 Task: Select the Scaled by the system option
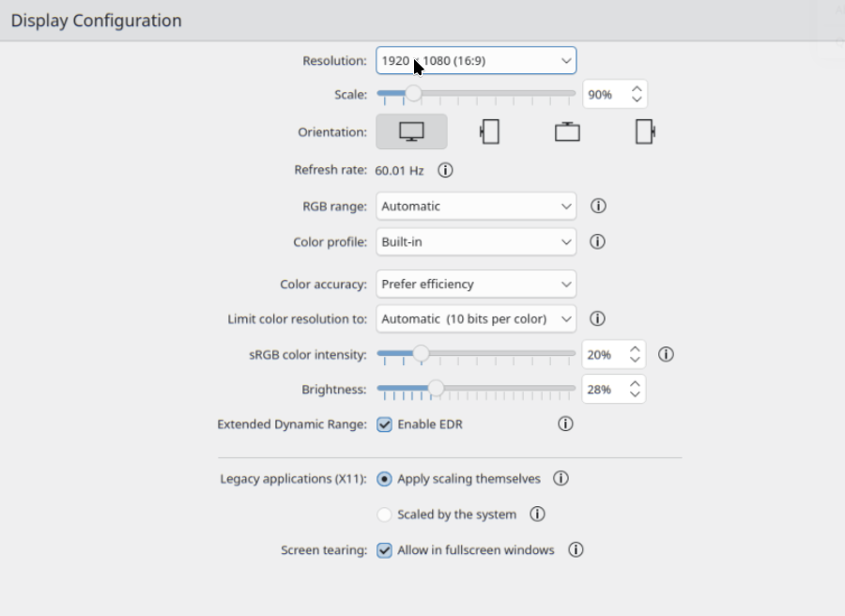384,515
